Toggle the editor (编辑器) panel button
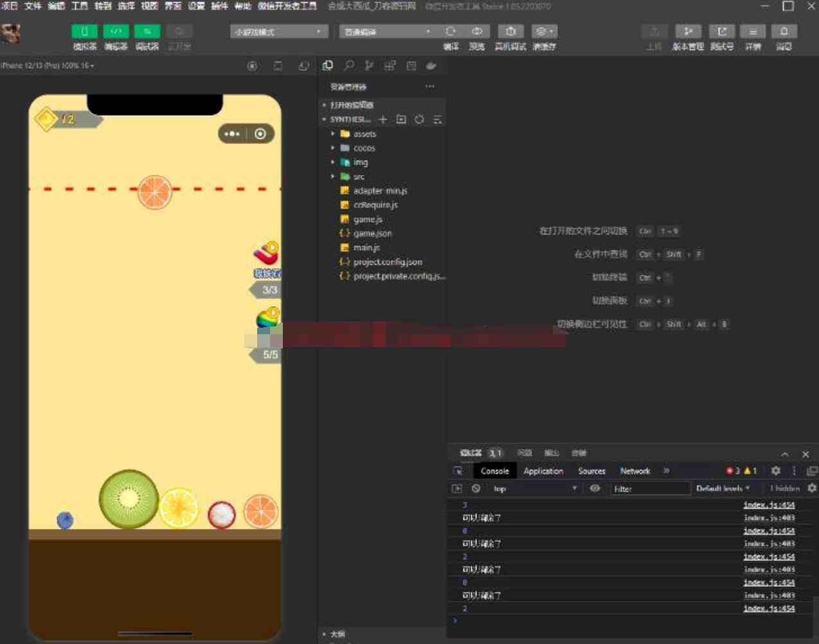Screen dimensions: 819x644 coord(116,31)
